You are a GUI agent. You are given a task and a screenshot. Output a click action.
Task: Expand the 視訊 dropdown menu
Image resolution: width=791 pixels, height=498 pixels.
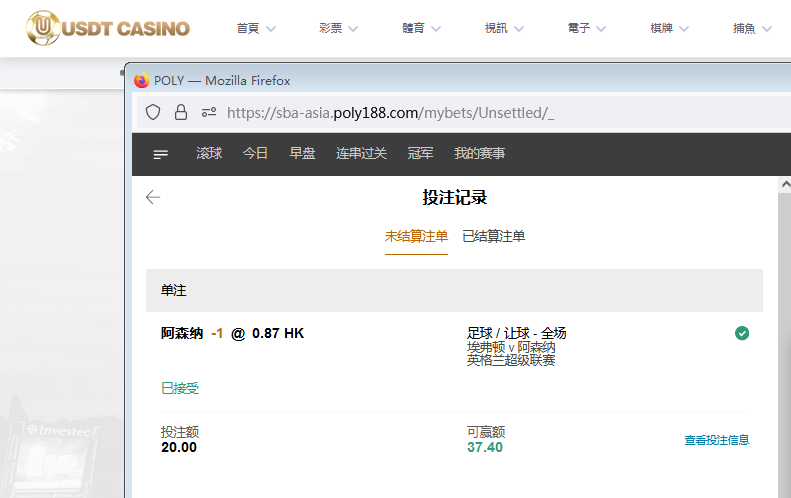pyautogui.click(x=504, y=28)
